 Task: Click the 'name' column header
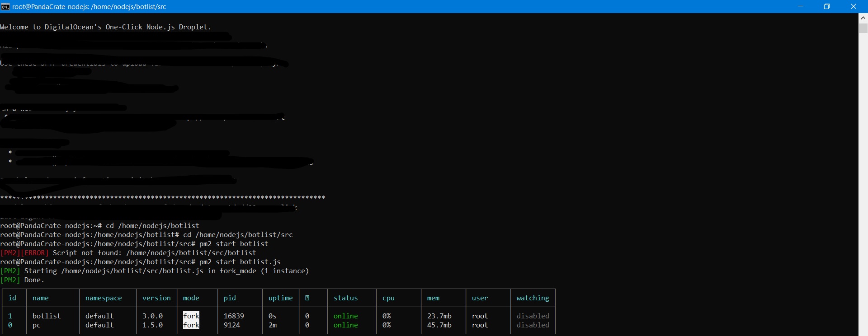click(41, 298)
